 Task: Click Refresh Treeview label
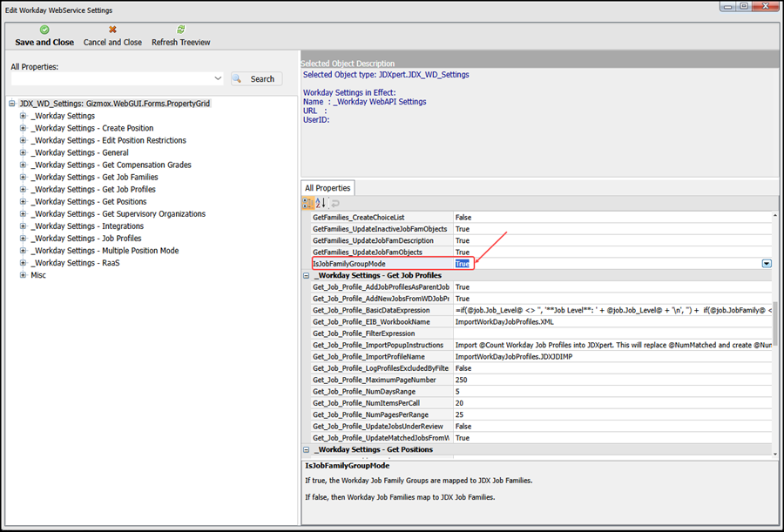pos(181,43)
